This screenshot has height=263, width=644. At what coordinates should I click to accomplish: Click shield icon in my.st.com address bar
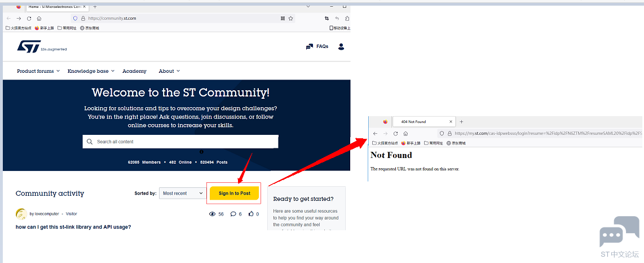coord(442,134)
